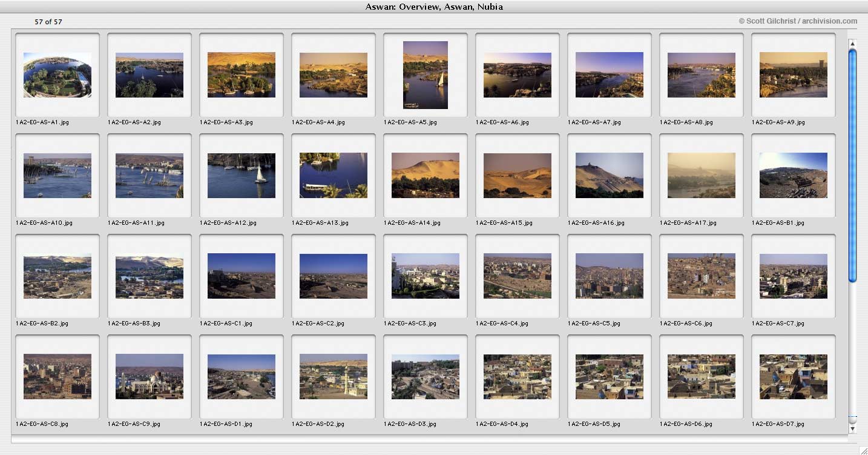Open the 1A2-EG-AS-C7.jpg thumbnail

(794, 276)
